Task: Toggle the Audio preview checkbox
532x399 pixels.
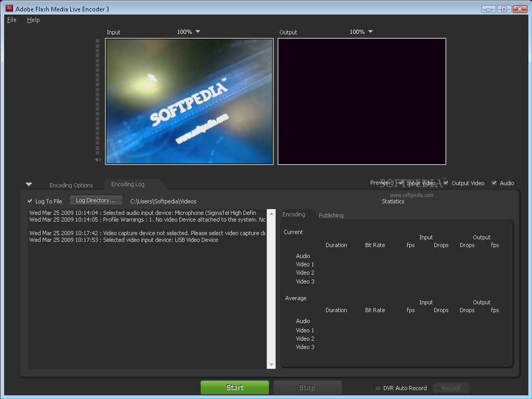Action: [494, 183]
